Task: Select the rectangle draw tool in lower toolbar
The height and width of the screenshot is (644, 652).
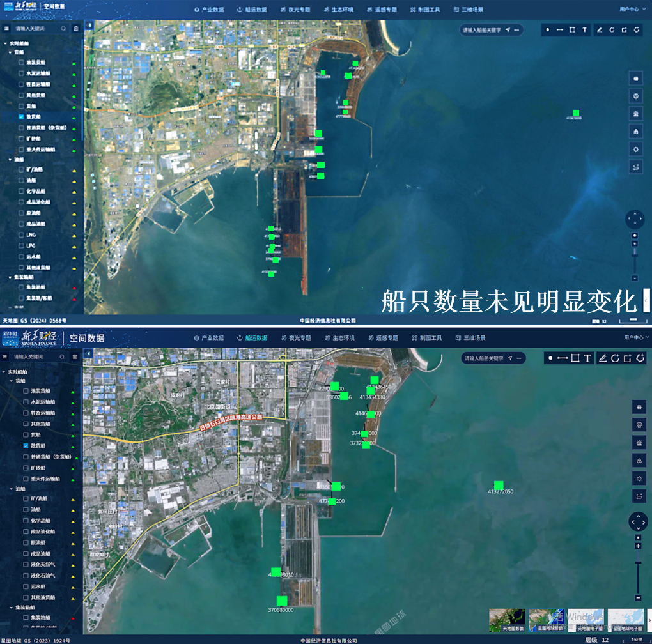Action: (575, 358)
